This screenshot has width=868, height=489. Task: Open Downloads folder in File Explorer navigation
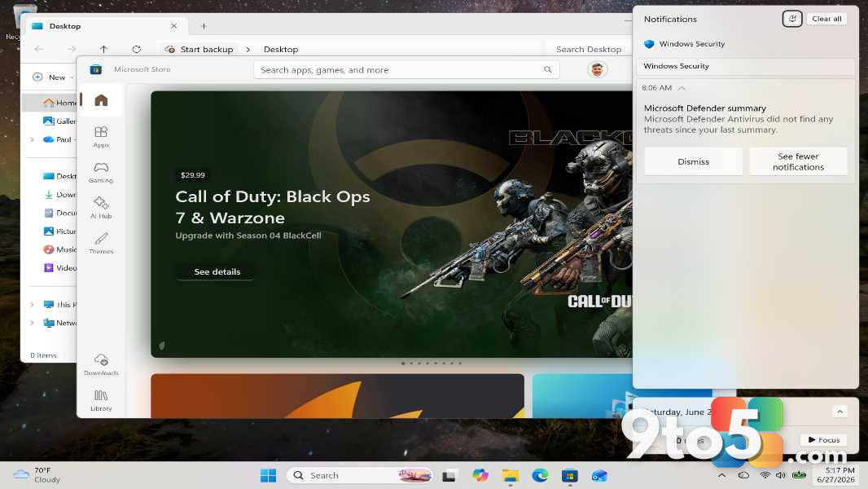(x=58, y=195)
